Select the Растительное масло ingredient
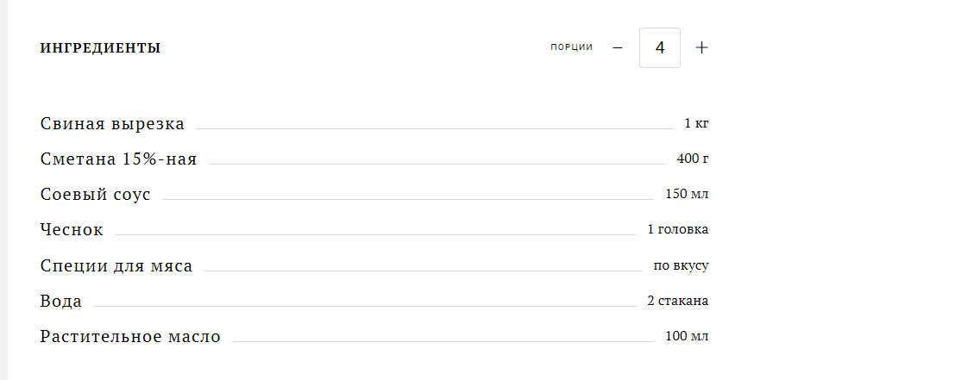Image resolution: width=980 pixels, height=380 pixels. pos(130,336)
